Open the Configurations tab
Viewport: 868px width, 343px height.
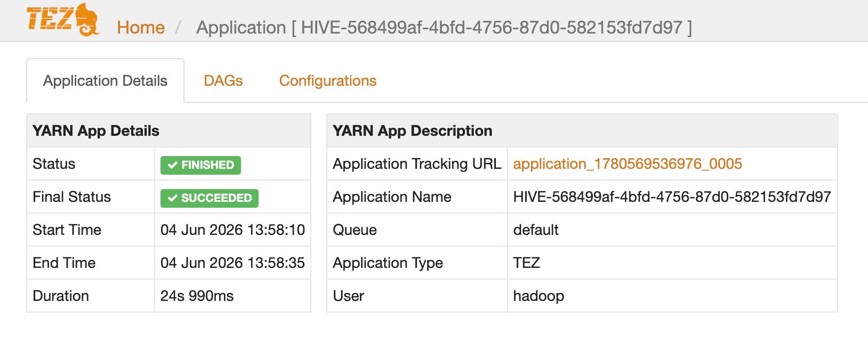pos(328,80)
